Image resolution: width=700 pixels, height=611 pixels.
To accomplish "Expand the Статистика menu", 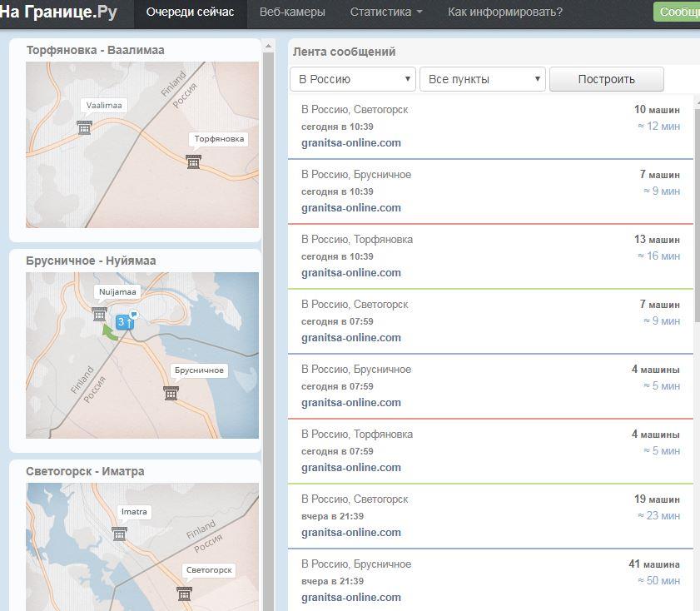I will [x=386, y=12].
